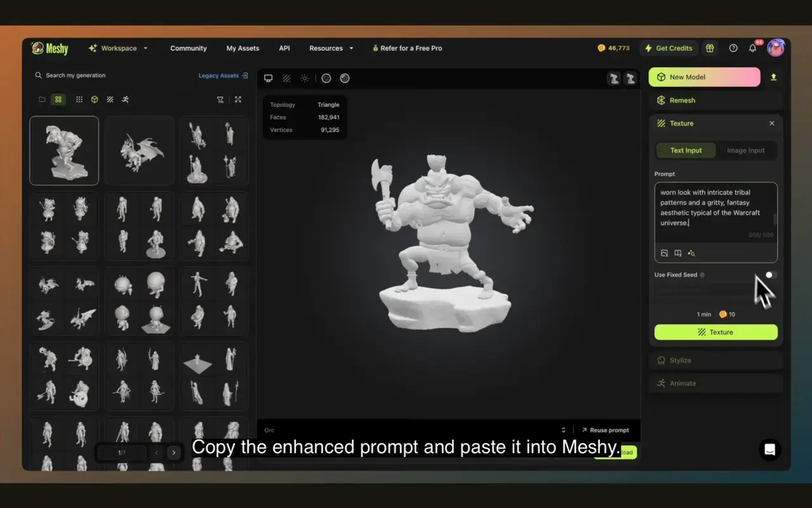
Task: Switch to the Image Input tab
Action: click(x=746, y=150)
